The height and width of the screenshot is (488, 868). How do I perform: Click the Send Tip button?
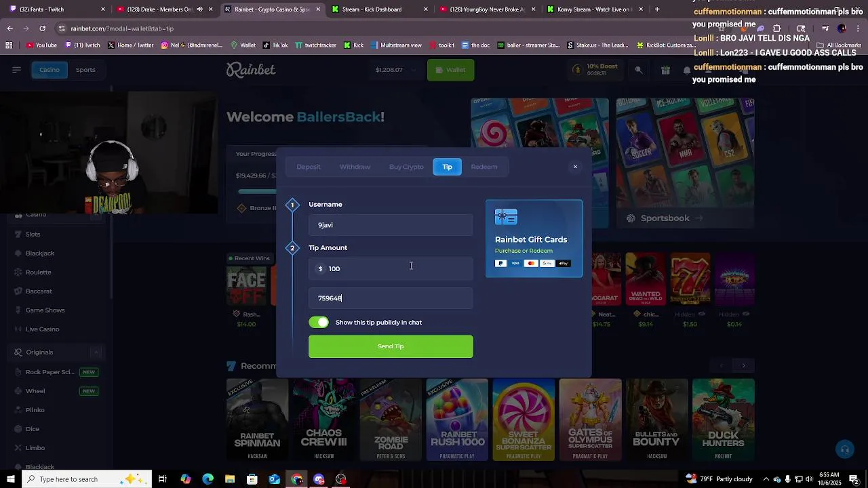[391, 346]
